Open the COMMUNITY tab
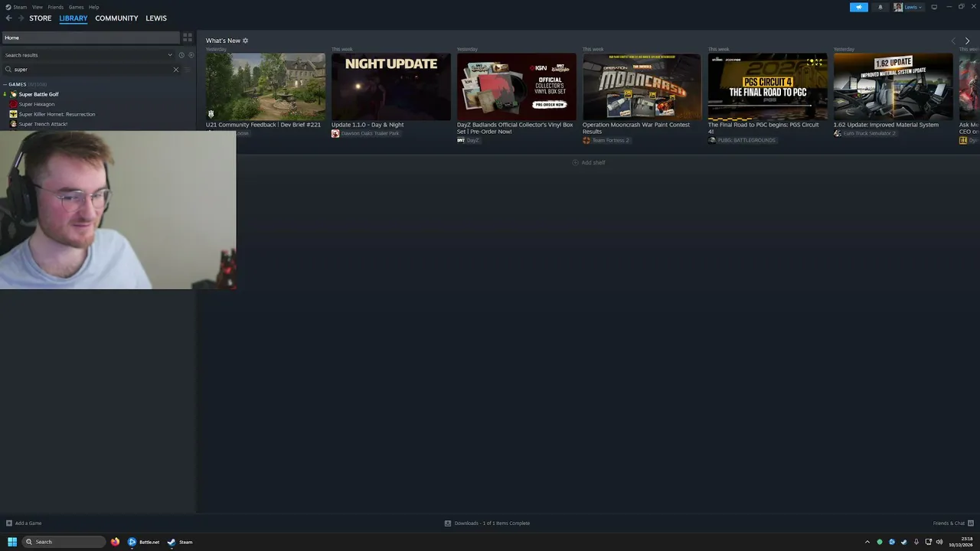The image size is (980, 551). (x=116, y=18)
